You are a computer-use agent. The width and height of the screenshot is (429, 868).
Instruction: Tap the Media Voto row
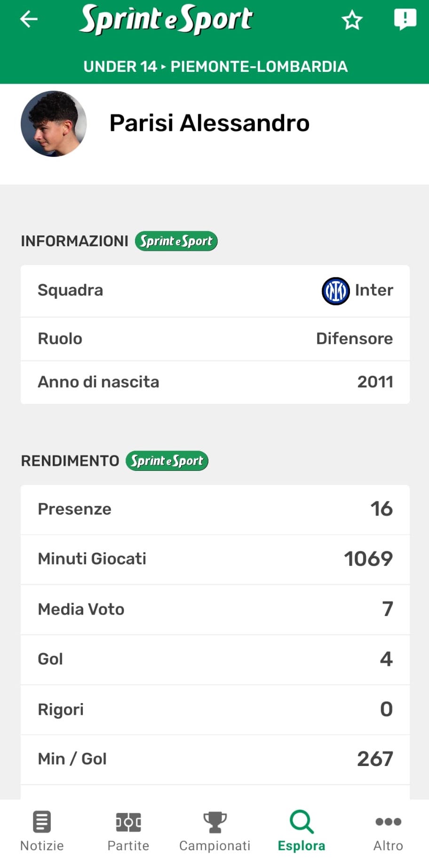point(215,610)
